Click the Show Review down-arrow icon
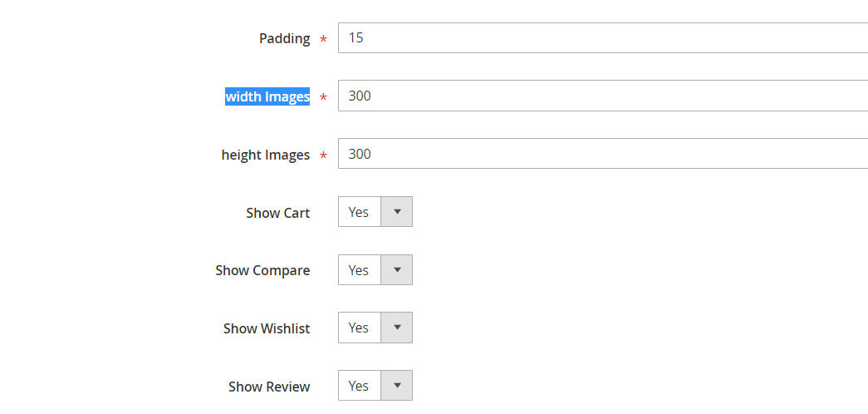Screen dimensions: 868x414 point(397,386)
